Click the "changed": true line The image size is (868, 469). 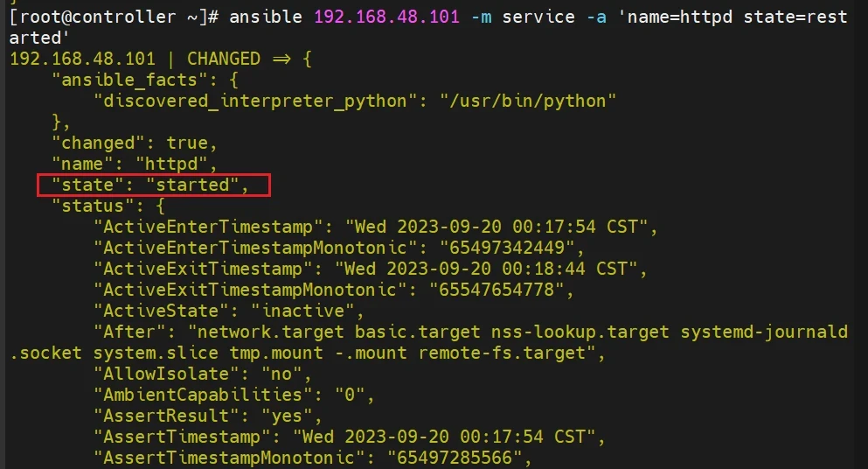click(135, 143)
